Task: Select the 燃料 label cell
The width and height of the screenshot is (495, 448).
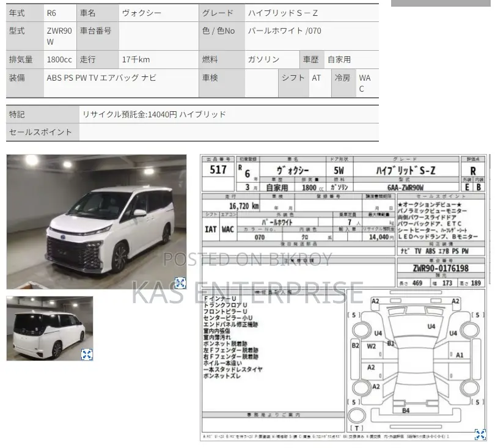Action: (222, 59)
